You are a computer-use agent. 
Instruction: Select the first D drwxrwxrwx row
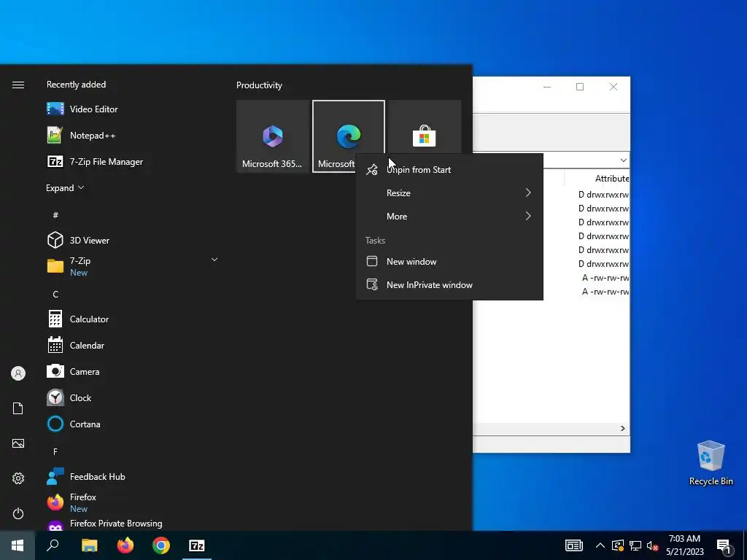click(x=603, y=195)
